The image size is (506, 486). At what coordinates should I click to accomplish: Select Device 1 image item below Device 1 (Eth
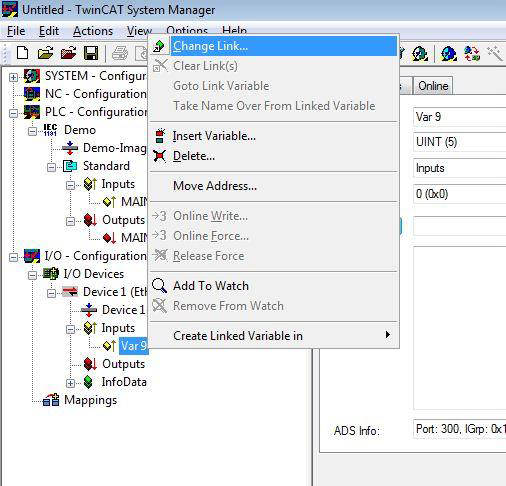click(x=124, y=310)
